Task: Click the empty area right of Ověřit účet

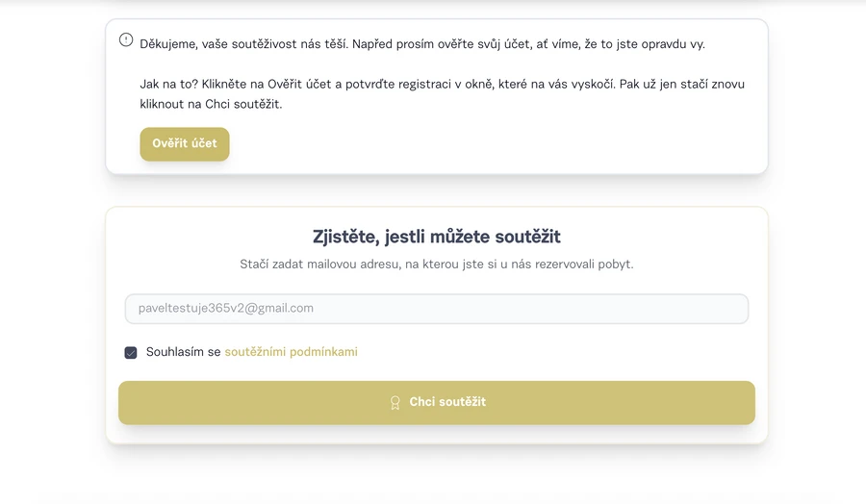Action: (481, 144)
